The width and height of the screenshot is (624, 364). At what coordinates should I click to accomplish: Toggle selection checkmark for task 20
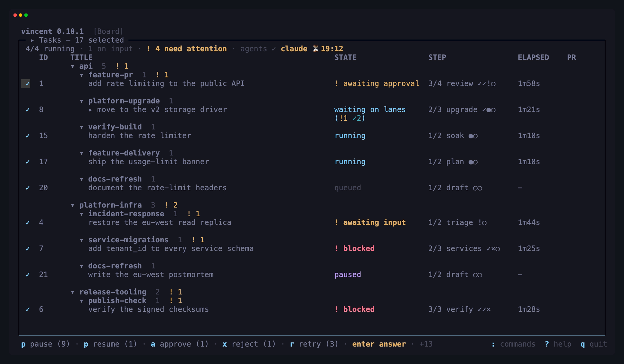(x=28, y=188)
